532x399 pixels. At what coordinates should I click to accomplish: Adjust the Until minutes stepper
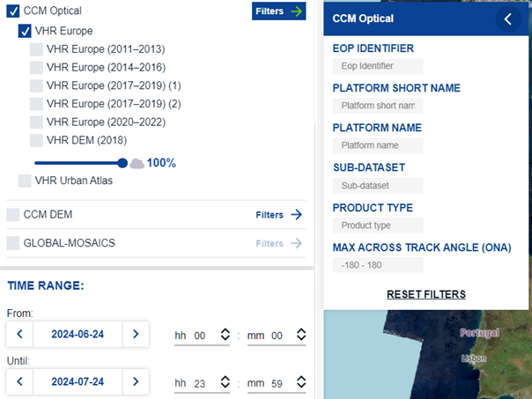click(x=301, y=383)
